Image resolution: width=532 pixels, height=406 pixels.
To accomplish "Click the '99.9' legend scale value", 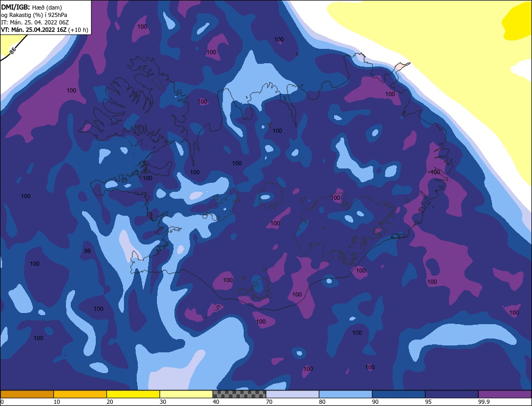I will (484, 402).
